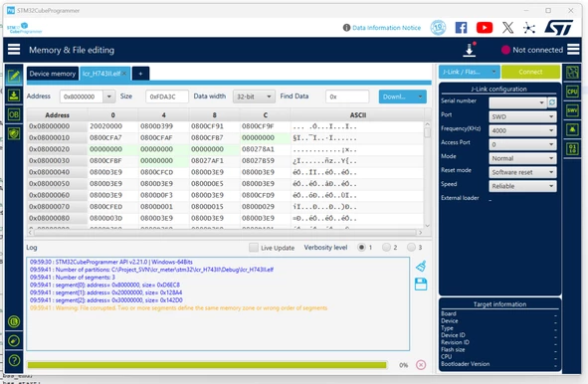Open the security shield panel in left sidebar
The width and height of the screenshot is (588, 384).
pyautogui.click(x=14, y=133)
